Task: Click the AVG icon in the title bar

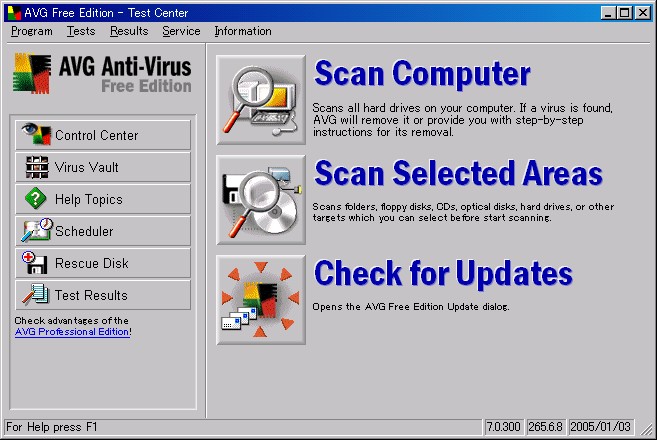Action: 14,13
